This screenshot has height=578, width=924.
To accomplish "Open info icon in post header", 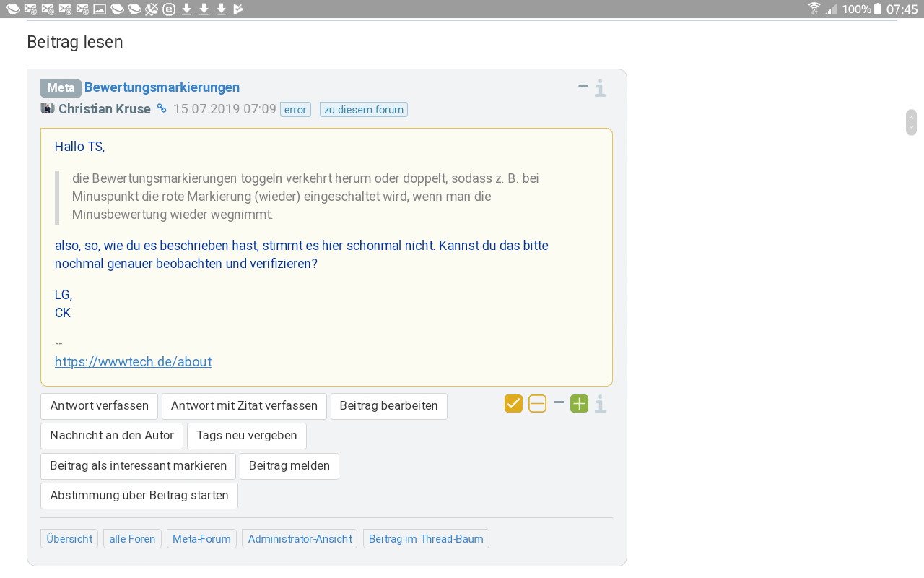I will pos(601,88).
